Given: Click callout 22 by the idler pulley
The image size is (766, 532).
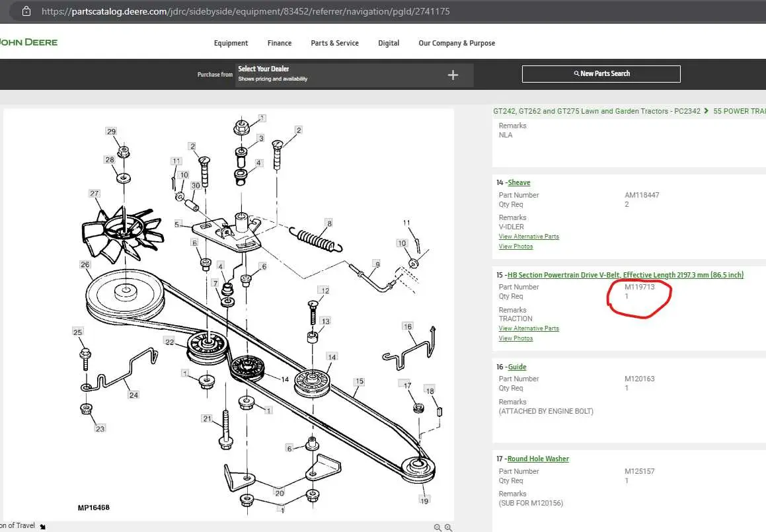Looking at the screenshot, I should tap(169, 342).
